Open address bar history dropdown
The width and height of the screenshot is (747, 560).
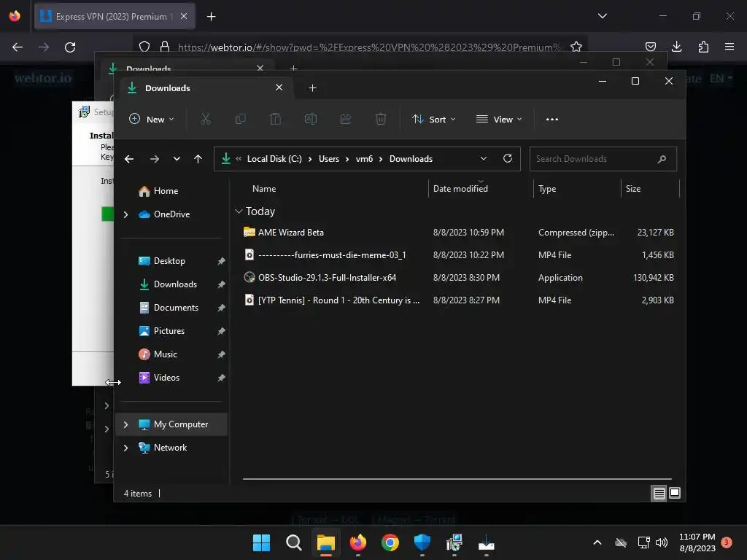click(x=484, y=158)
